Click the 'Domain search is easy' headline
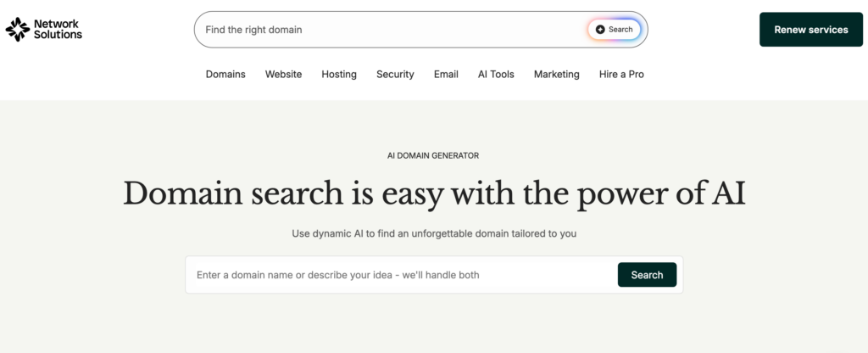The image size is (868, 353). tap(435, 193)
